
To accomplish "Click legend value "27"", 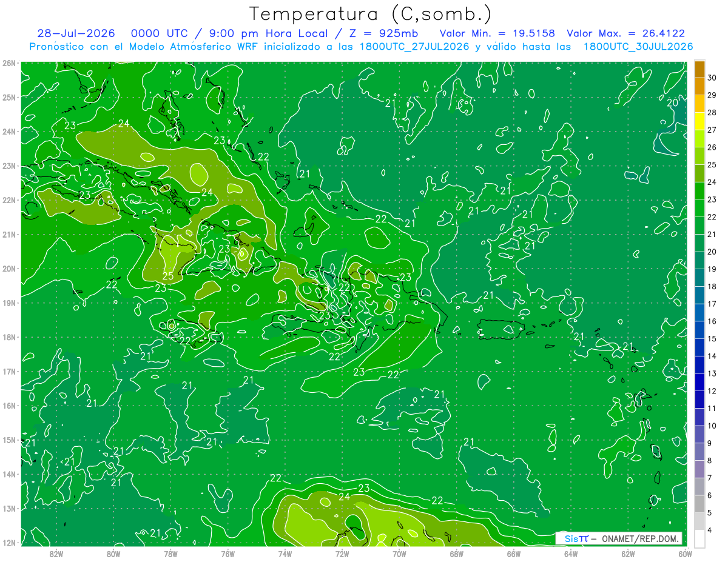I will point(712,130).
